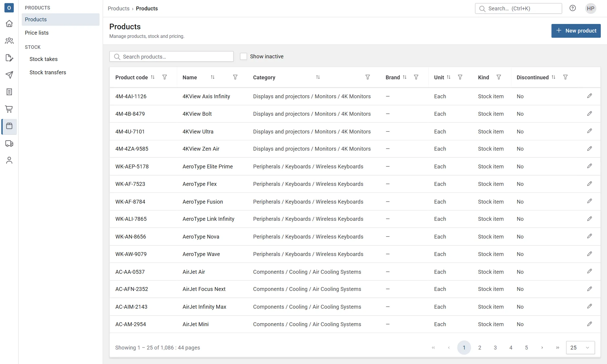Select the WK-AEP-5178 product code

point(132,167)
